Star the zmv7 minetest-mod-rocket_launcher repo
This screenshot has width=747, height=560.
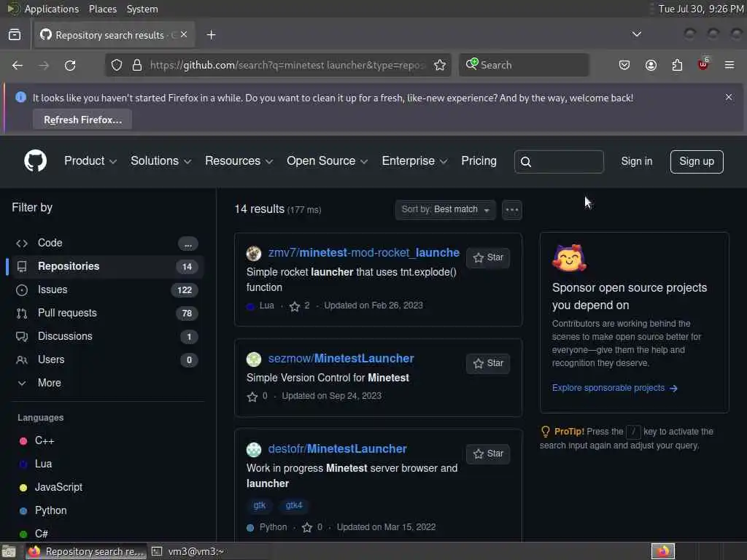pos(488,257)
